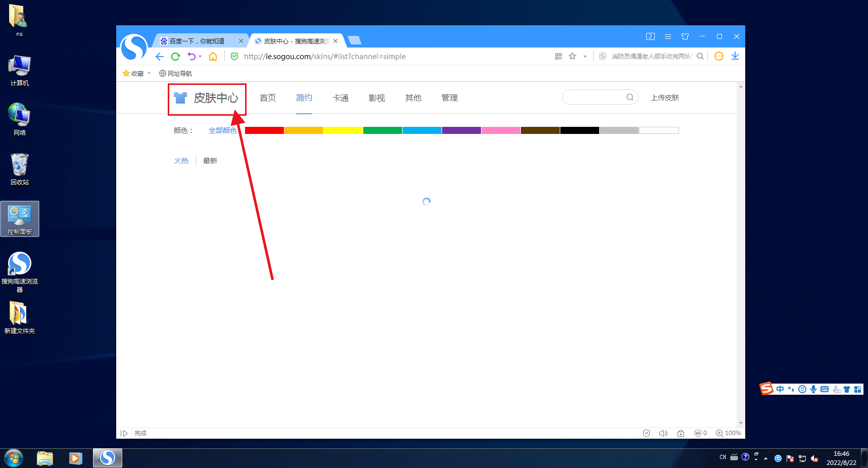The width and height of the screenshot is (868, 468).
Task: Click the shirt skin icon in title bar
Action: 685,36
